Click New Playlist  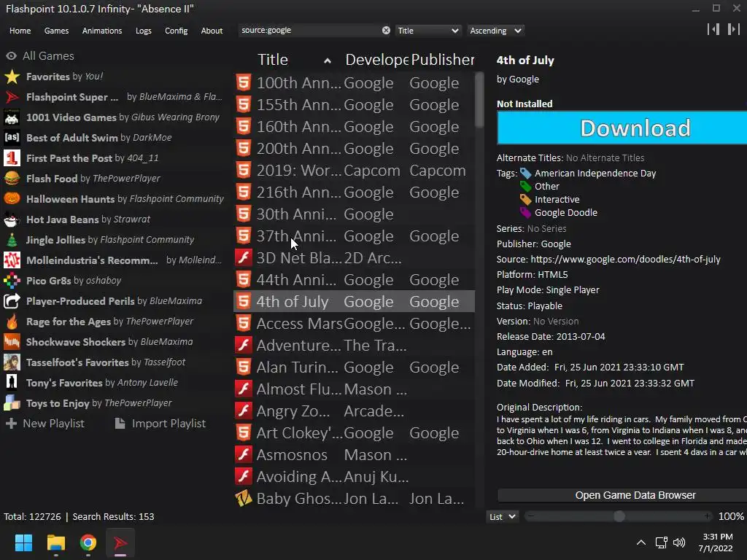click(x=44, y=424)
